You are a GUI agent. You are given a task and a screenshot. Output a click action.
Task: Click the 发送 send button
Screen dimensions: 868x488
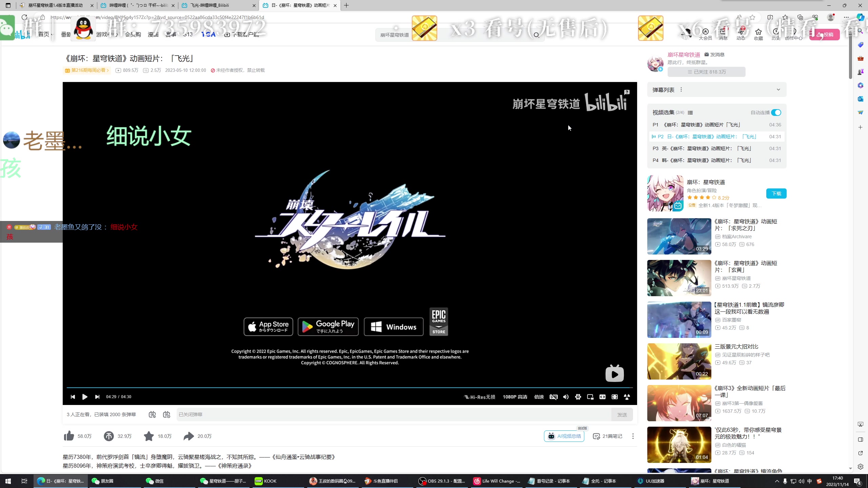622,415
